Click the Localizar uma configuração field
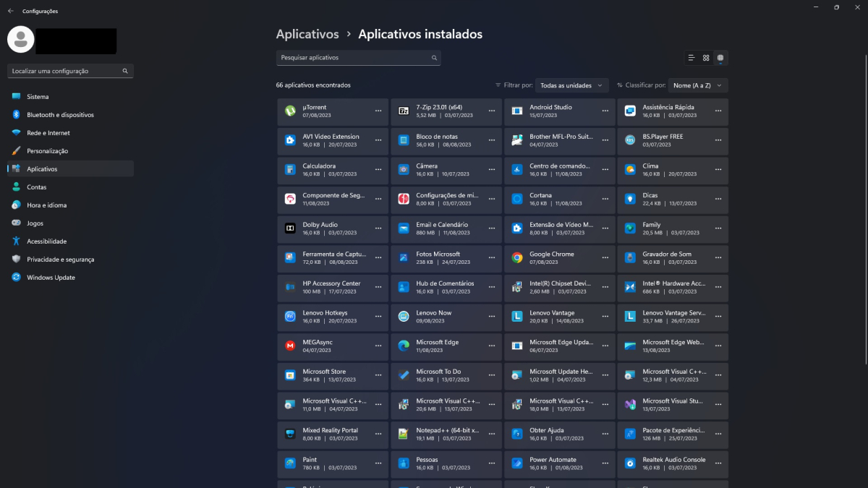This screenshot has width=868, height=488. [70, 72]
